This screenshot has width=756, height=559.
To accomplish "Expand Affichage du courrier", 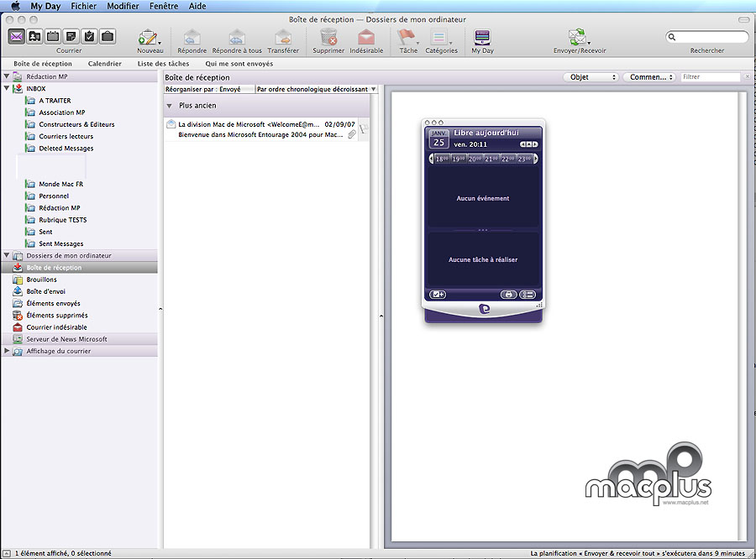I will 7,351.
